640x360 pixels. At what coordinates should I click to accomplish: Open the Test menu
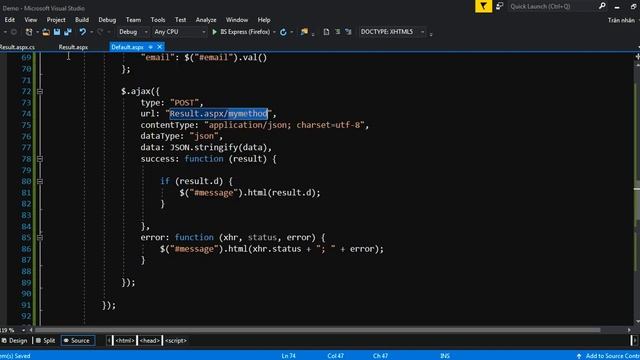[180, 20]
